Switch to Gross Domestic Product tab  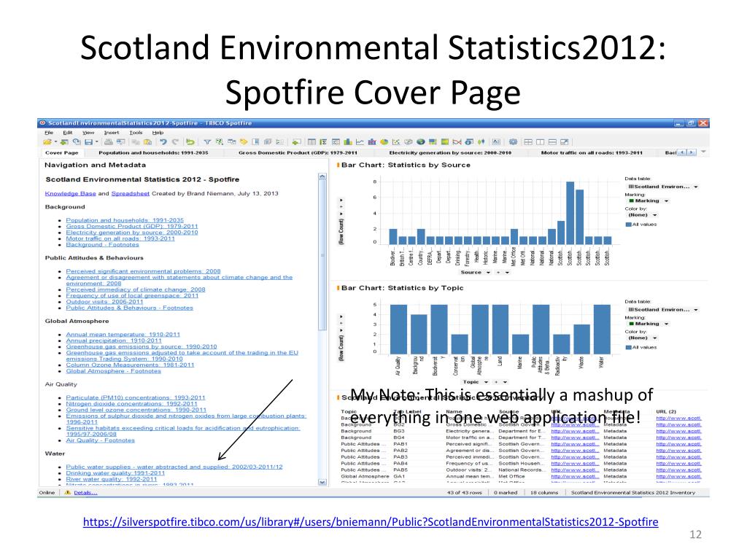298,153
